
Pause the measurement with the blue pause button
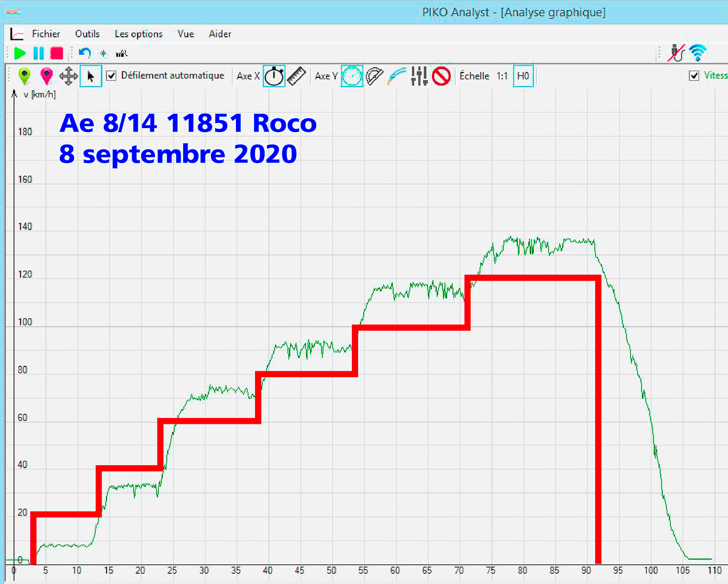(38, 53)
